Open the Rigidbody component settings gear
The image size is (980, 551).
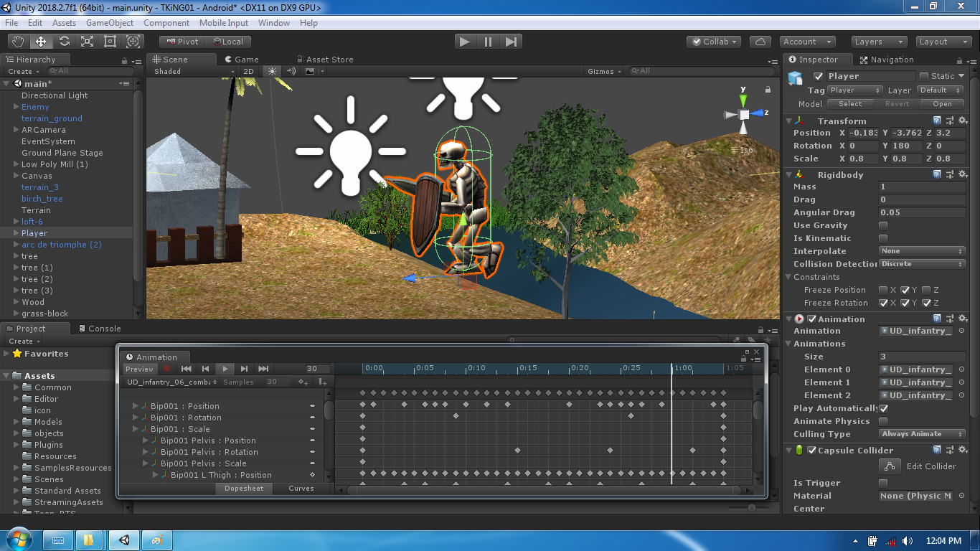(x=963, y=174)
